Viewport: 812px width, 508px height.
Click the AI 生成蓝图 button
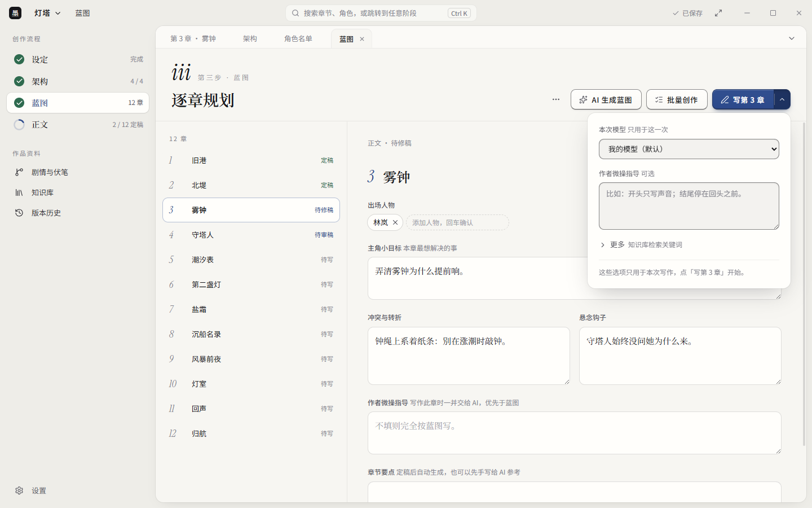tap(606, 99)
